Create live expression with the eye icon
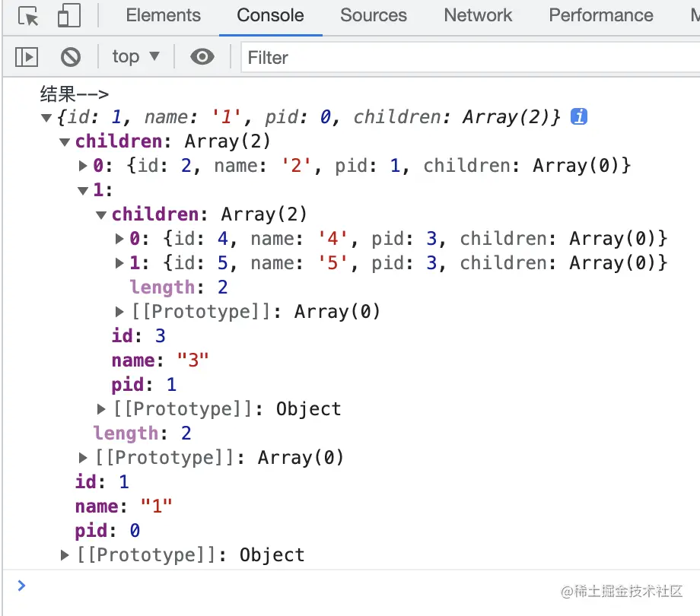Viewport: 700px width, 616px height. point(202,56)
